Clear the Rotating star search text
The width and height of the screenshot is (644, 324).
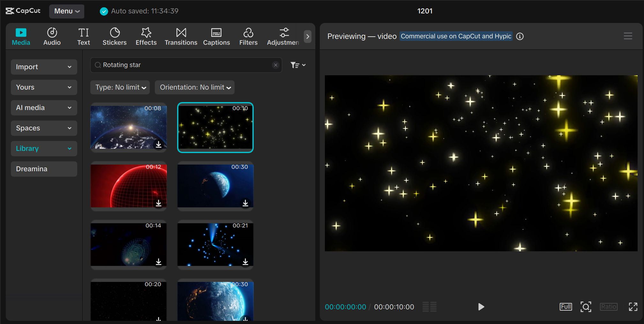pyautogui.click(x=276, y=65)
